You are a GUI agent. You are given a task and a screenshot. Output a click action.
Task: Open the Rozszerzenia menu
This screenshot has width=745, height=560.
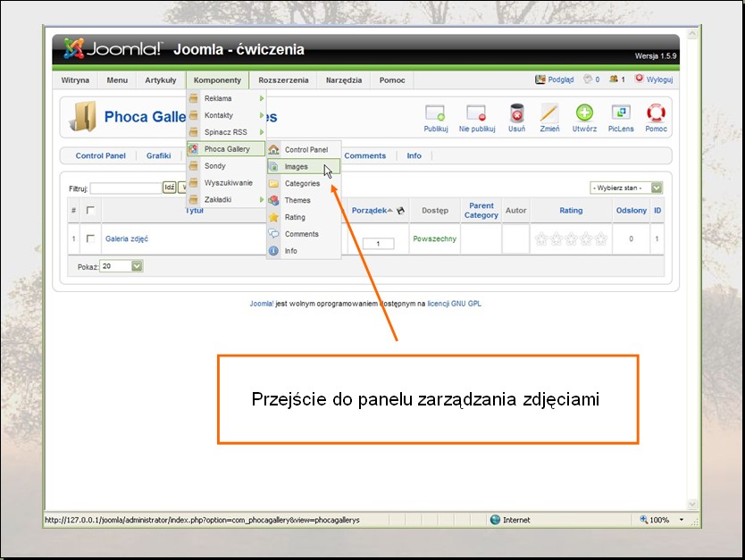(283, 80)
